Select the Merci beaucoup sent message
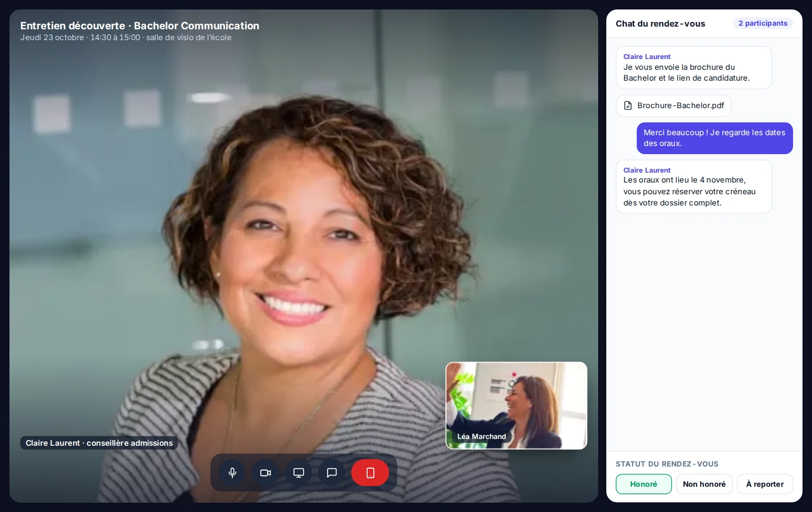This screenshot has width=812, height=512. (x=715, y=138)
